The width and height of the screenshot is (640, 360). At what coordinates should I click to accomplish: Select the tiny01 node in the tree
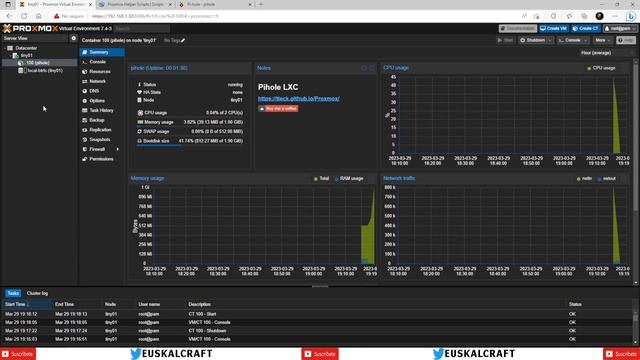pos(26,56)
